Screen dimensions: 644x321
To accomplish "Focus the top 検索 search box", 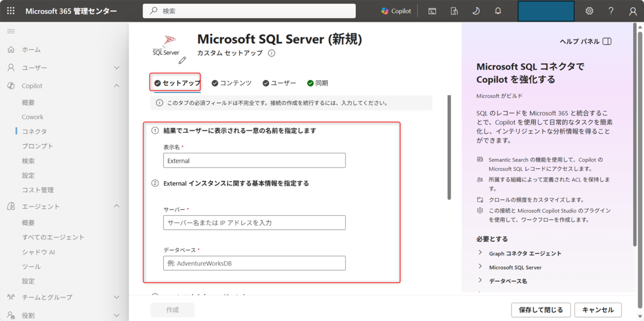I will (x=249, y=11).
